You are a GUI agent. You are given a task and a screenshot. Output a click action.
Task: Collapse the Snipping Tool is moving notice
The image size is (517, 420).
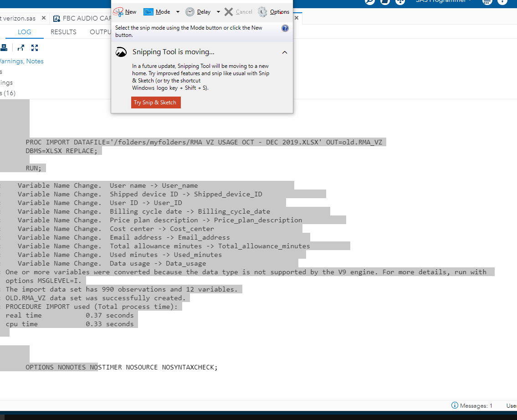click(285, 52)
